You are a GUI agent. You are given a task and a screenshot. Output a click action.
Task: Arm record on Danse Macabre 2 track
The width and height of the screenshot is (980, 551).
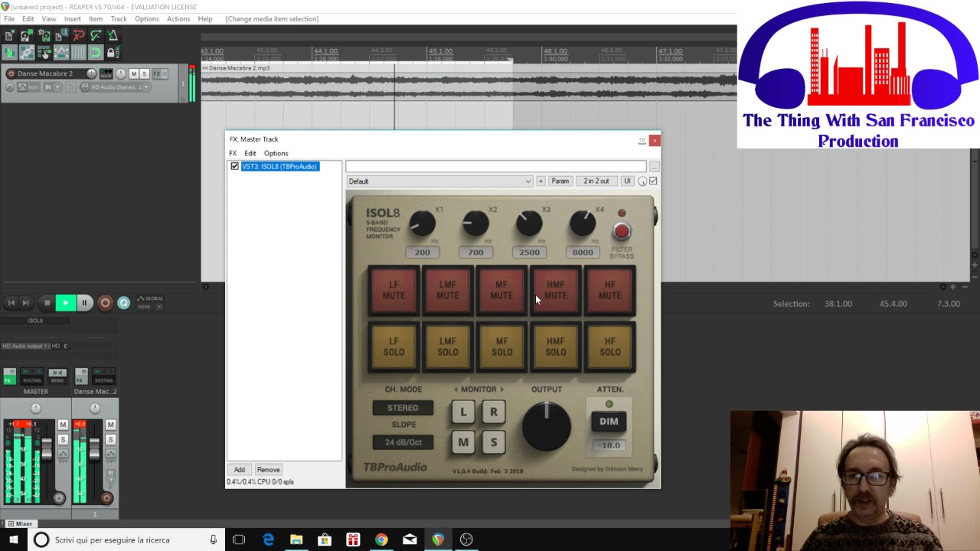(11, 73)
